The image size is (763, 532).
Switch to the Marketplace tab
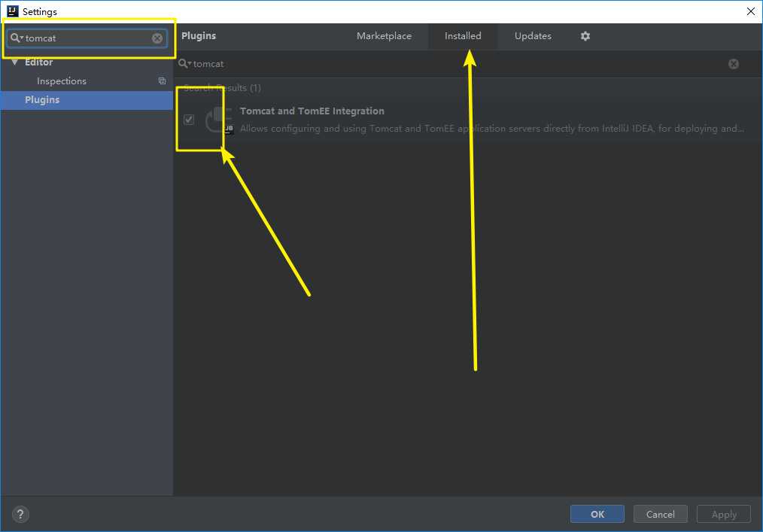384,36
